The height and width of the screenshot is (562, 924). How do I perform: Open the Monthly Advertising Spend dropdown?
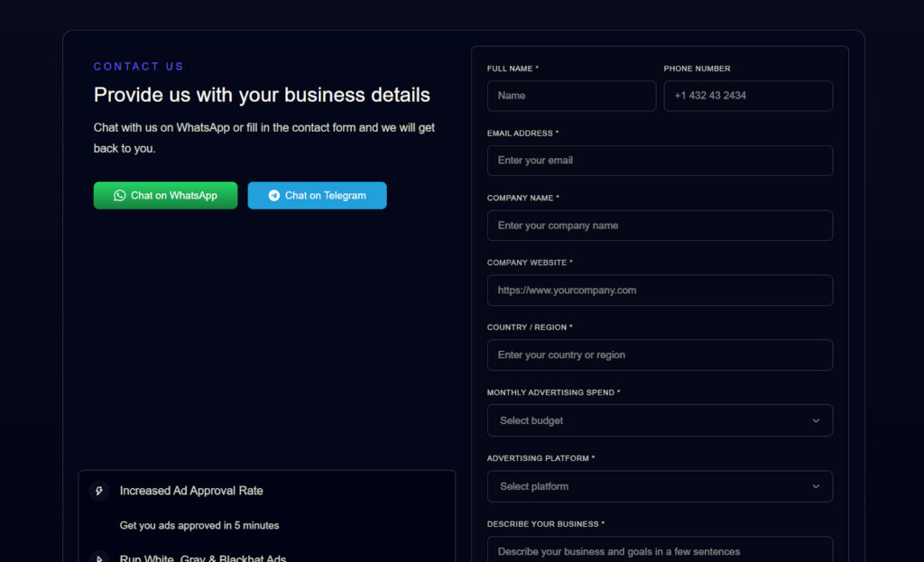coord(659,421)
